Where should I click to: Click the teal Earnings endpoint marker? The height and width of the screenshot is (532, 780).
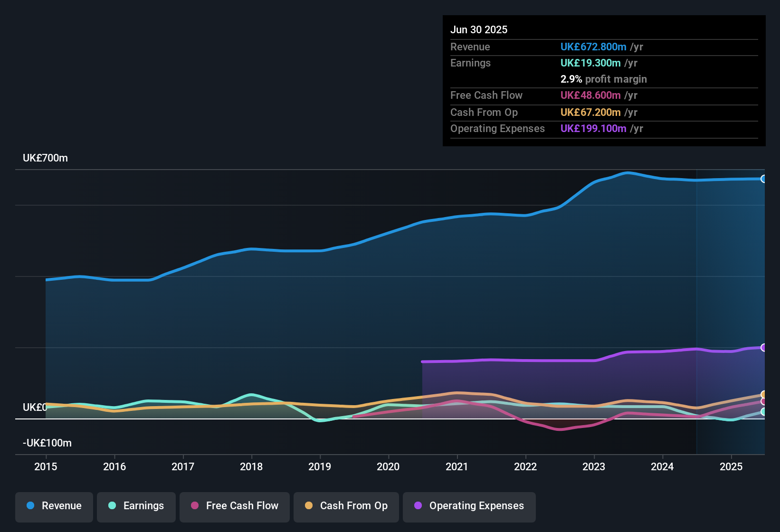tap(764, 412)
